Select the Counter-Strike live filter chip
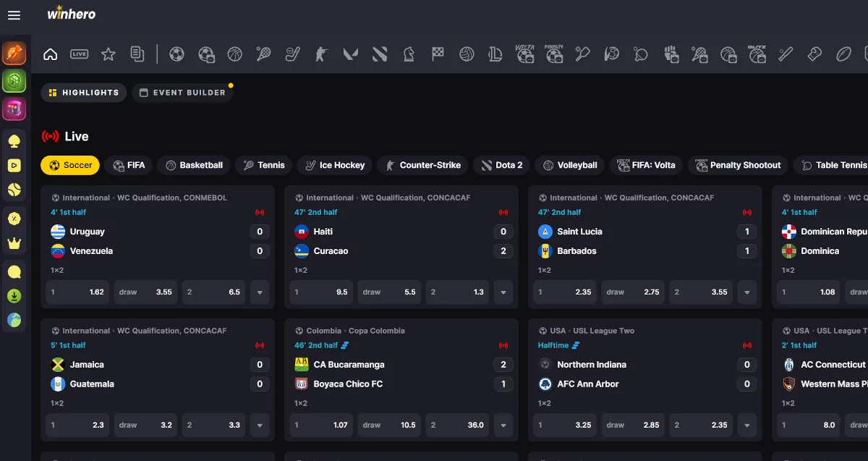The width and height of the screenshot is (868, 461). click(x=423, y=165)
